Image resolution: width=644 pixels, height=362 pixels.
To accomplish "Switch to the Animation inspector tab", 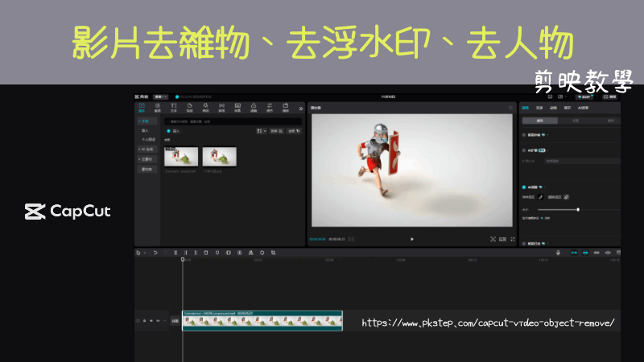I will [x=553, y=108].
